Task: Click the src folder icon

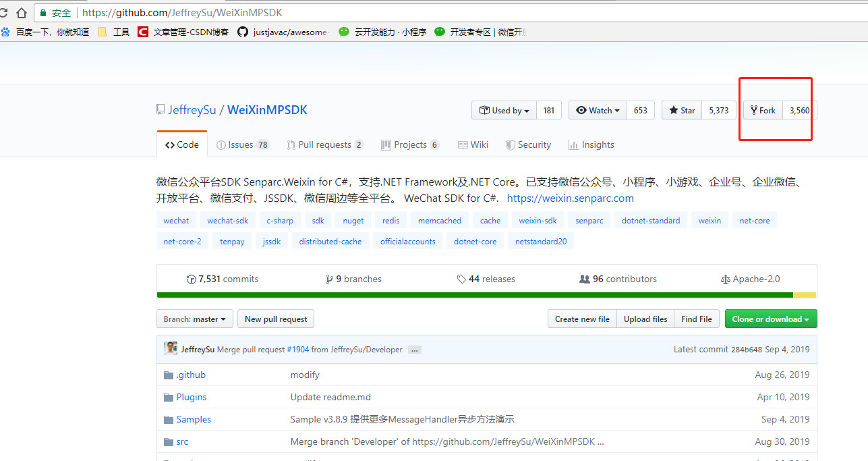Action: point(169,441)
